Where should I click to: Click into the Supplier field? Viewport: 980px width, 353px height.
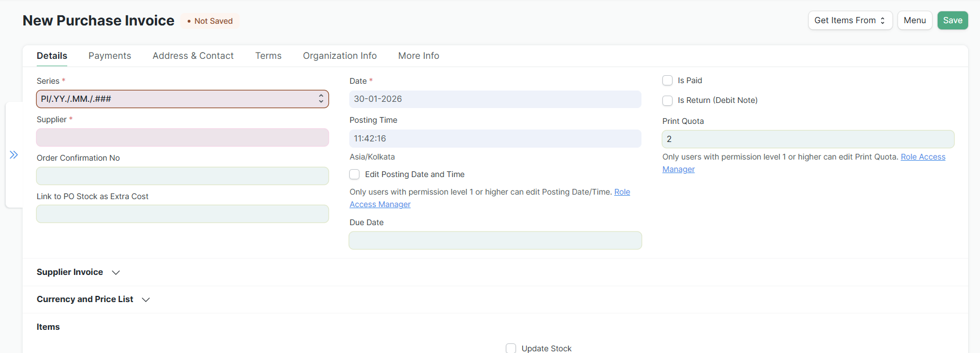click(182, 137)
